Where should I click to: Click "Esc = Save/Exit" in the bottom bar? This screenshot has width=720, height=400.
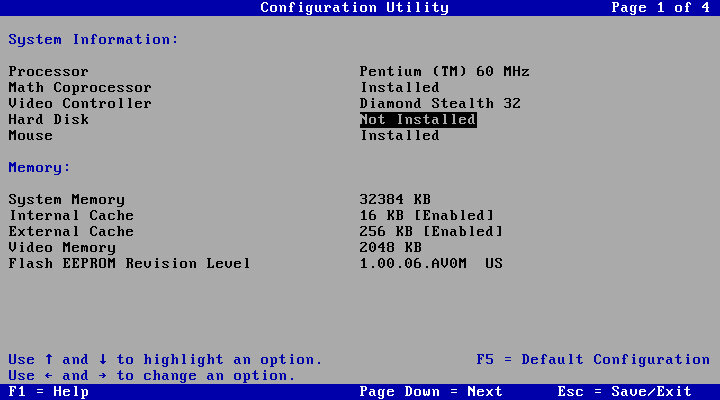coord(624,392)
